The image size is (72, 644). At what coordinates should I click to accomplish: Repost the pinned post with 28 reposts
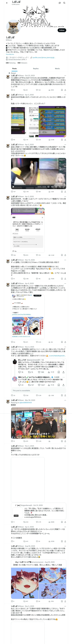(25, 90)
